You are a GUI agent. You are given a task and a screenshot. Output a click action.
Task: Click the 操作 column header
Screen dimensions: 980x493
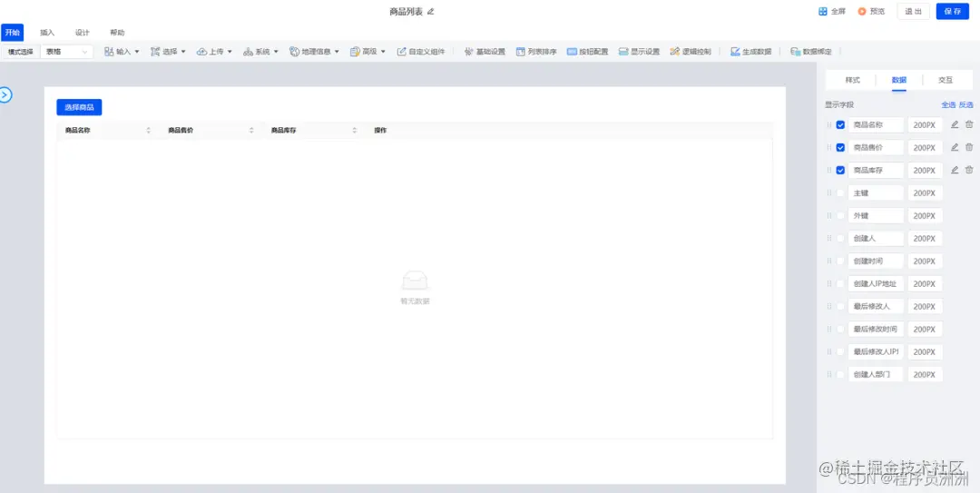coord(380,131)
